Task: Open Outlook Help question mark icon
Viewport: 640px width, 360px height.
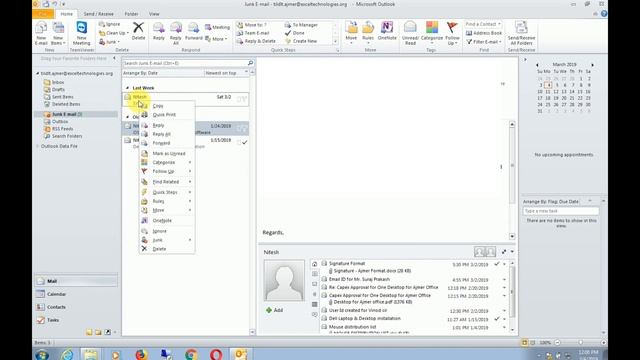Action: pos(604,13)
